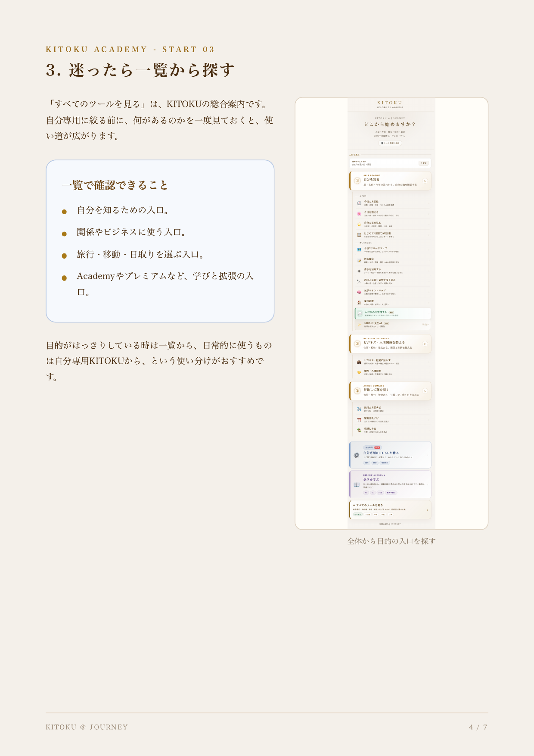Click the first chip under 自分専用KITOKUを作る
Screen dimensions: 534x756
tap(367, 462)
